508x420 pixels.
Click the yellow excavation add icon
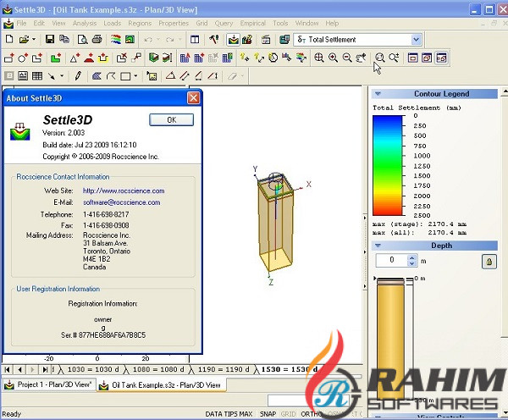pos(103,58)
